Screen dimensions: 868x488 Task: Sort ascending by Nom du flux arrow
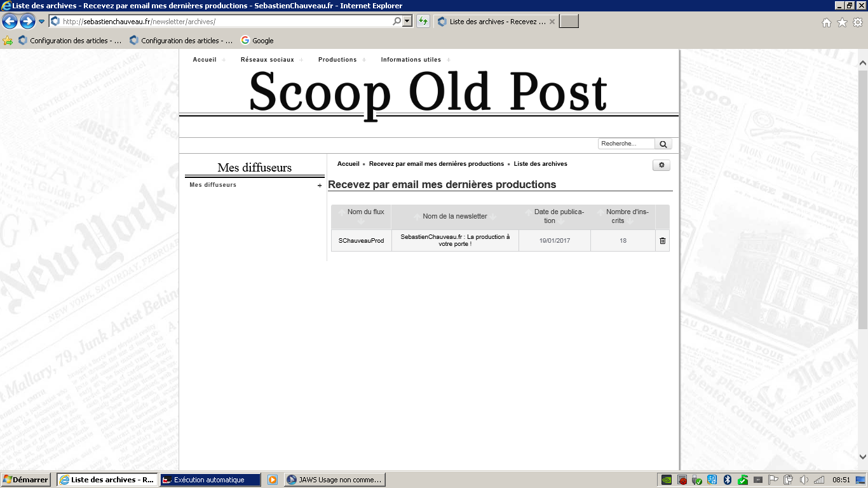coord(342,212)
